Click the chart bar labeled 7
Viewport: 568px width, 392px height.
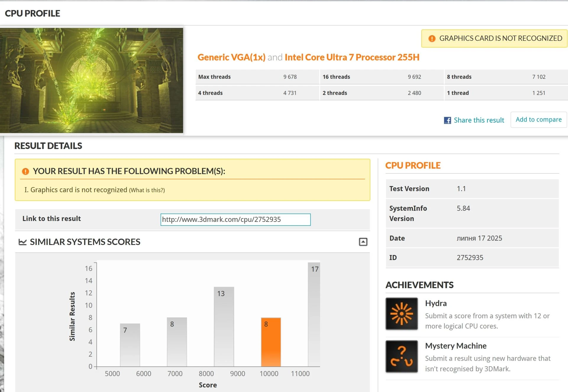point(130,345)
